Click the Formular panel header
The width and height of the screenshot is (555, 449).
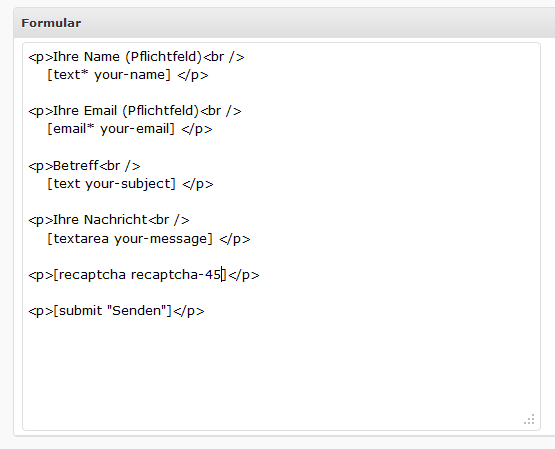click(x=284, y=23)
